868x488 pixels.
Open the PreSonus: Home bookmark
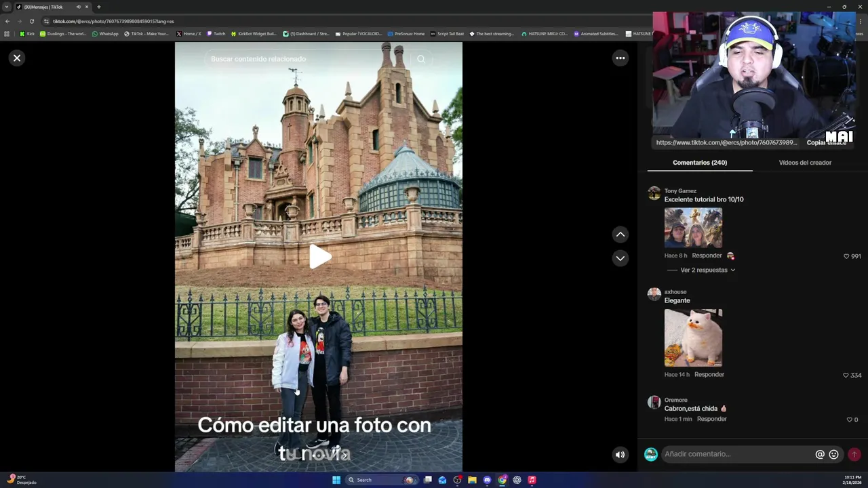[406, 33]
